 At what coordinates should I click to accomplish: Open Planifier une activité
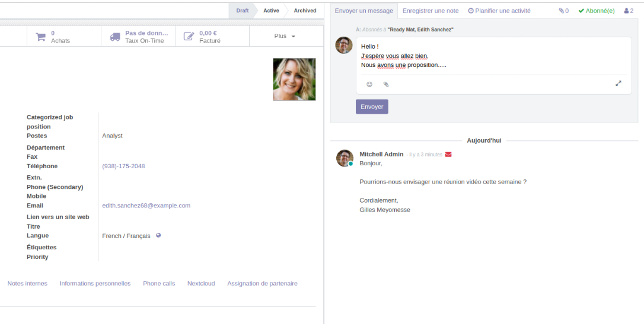(499, 11)
